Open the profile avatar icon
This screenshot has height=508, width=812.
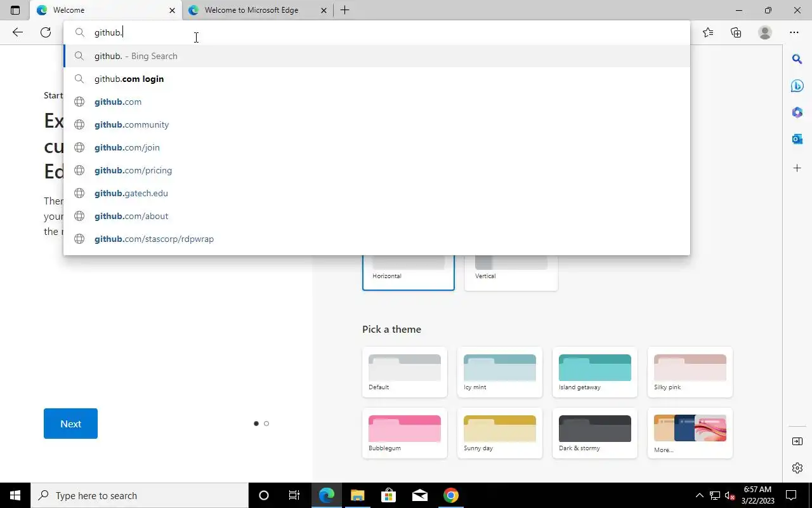point(765,32)
